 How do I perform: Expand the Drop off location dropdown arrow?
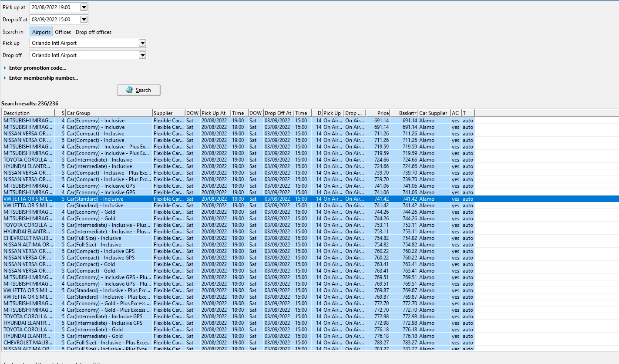(142, 55)
